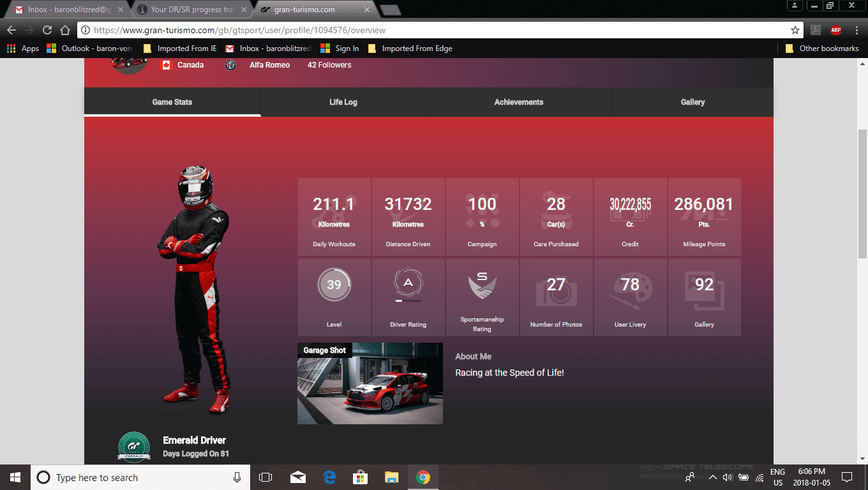Viewport: 868px width, 490px height.
Task: Open Google Chrome from the taskbar
Action: tap(423, 477)
